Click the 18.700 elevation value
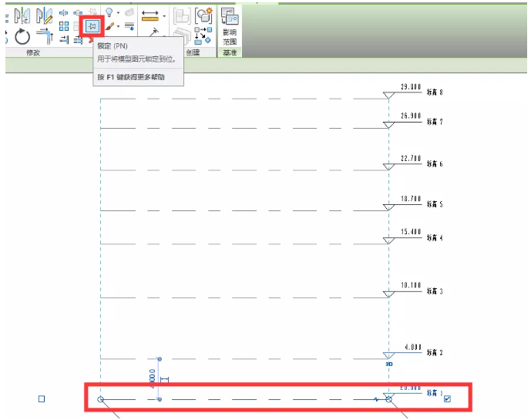This screenshot has width=531, height=420. 411,199
